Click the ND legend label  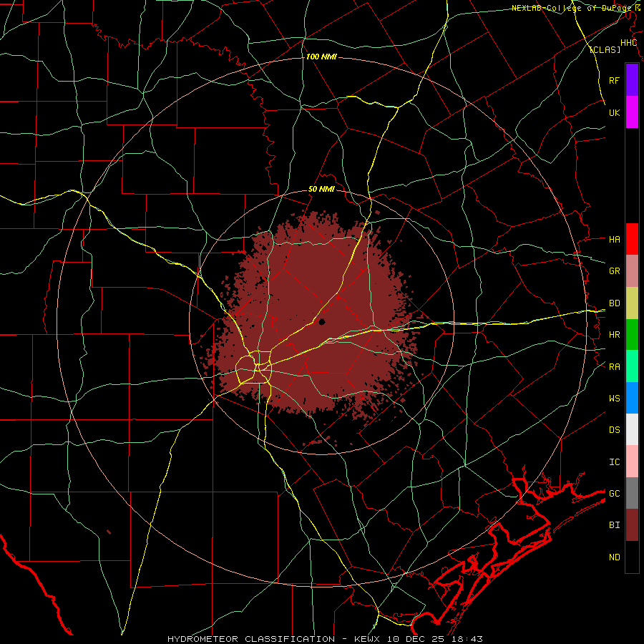click(614, 557)
